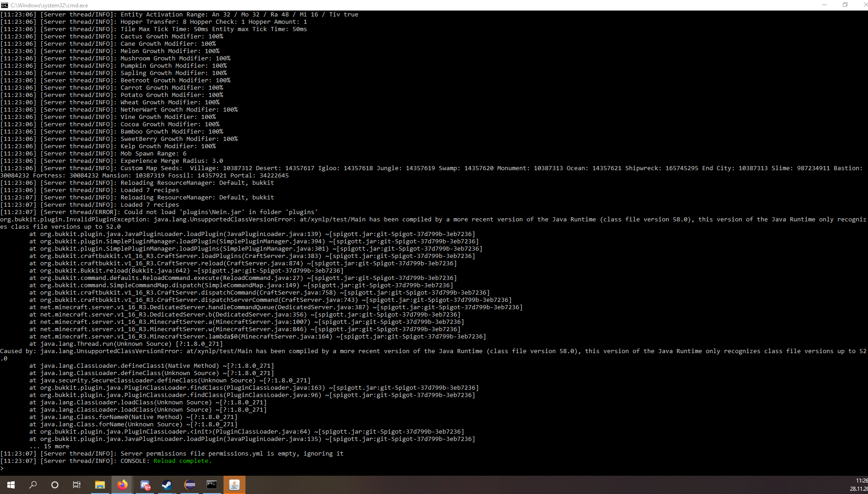
Task: Click the 'ClassLoader.defineClass1(Native Method)' line
Action: coord(152,366)
